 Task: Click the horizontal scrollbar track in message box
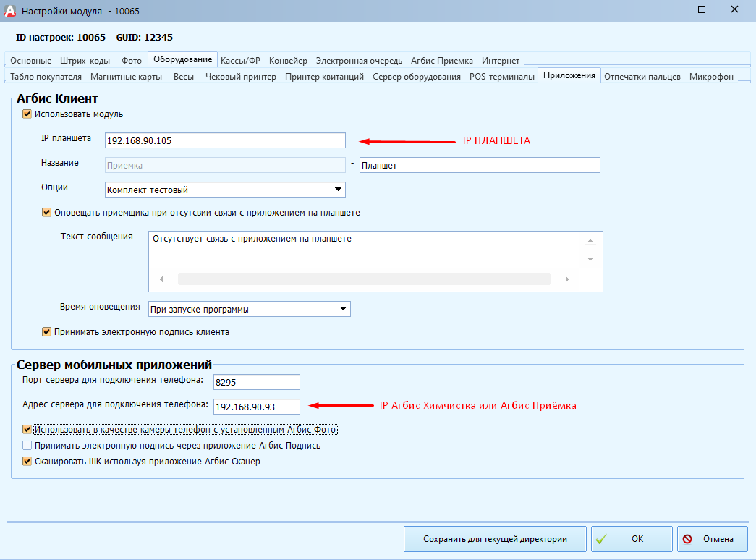[364, 279]
